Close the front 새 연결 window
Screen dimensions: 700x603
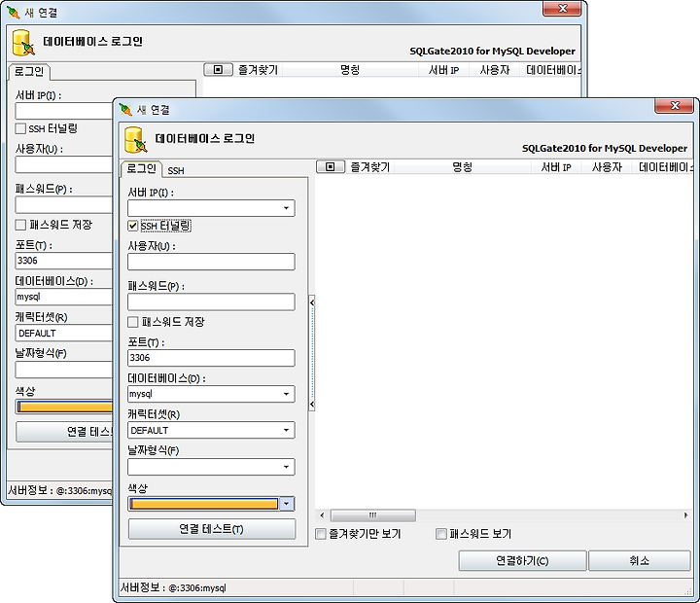click(675, 106)
